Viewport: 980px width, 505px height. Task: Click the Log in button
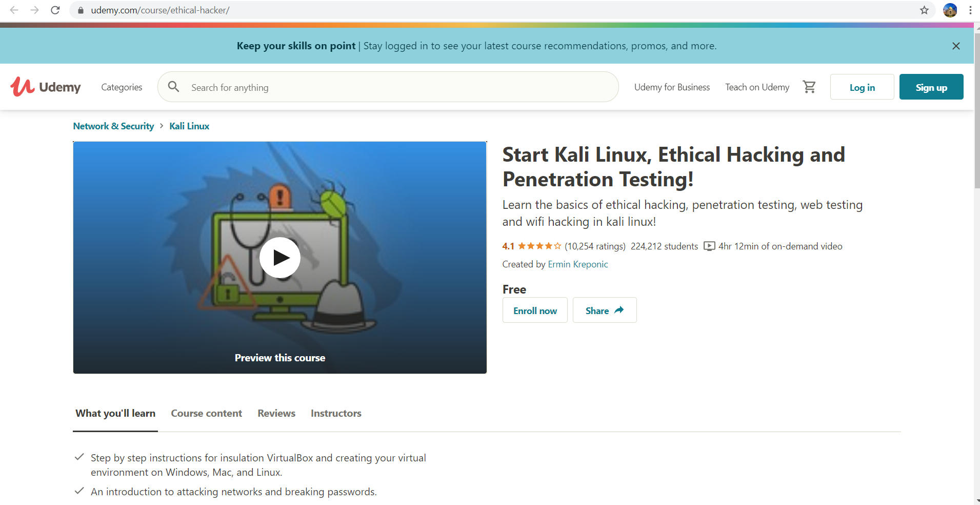pos(862,87)
